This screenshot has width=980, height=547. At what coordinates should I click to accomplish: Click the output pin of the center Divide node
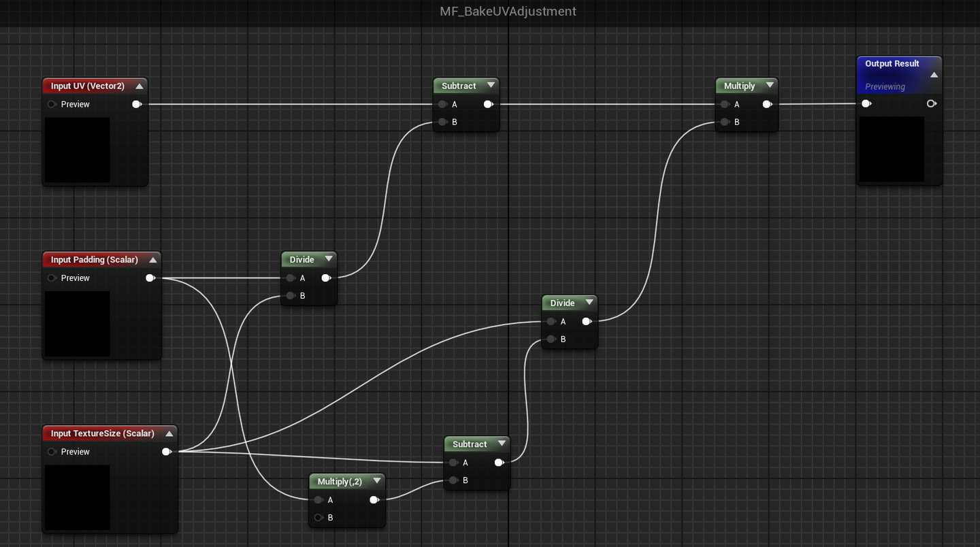point(587,321)
